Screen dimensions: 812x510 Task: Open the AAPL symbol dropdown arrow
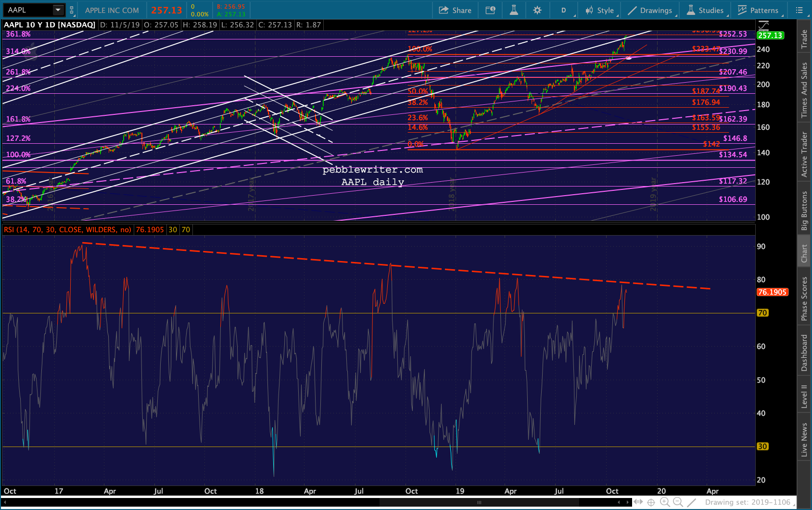[58, 10]
